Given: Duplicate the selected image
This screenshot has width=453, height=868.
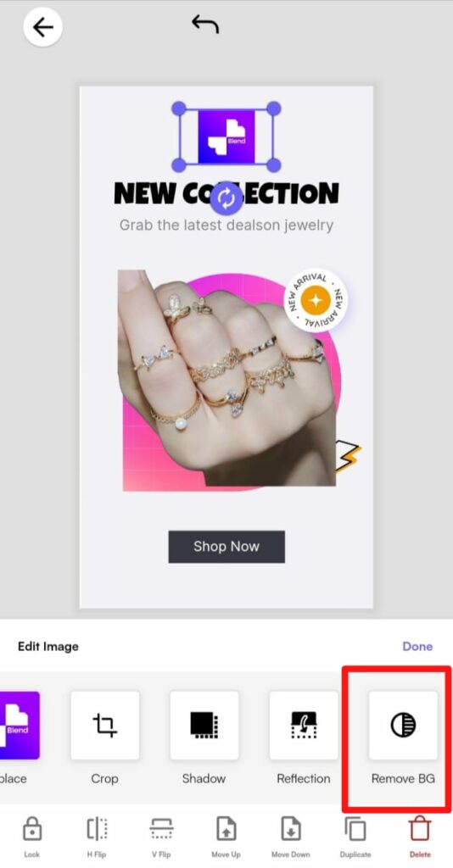Looking at the screenshot, I should [x=355, y=837].
